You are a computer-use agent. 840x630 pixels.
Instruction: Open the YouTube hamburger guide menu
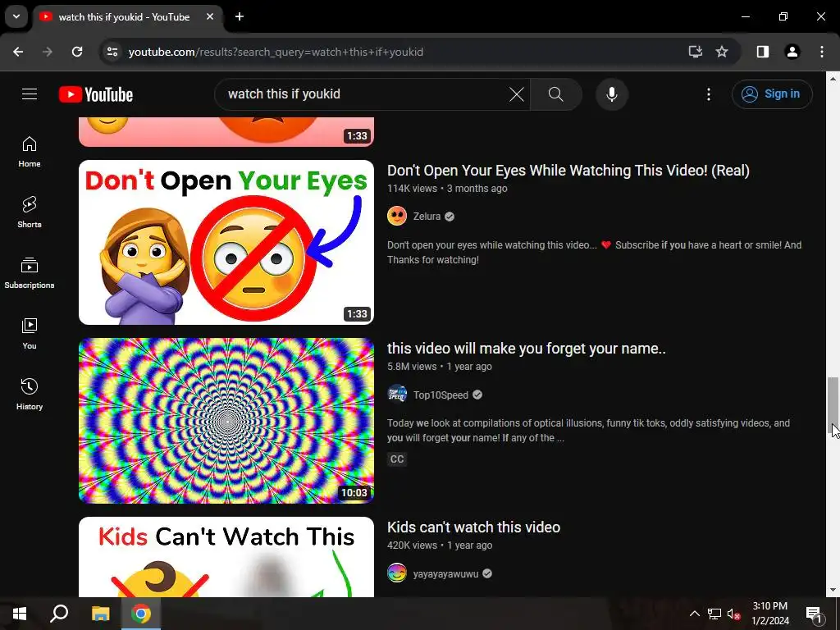(30, 94)
